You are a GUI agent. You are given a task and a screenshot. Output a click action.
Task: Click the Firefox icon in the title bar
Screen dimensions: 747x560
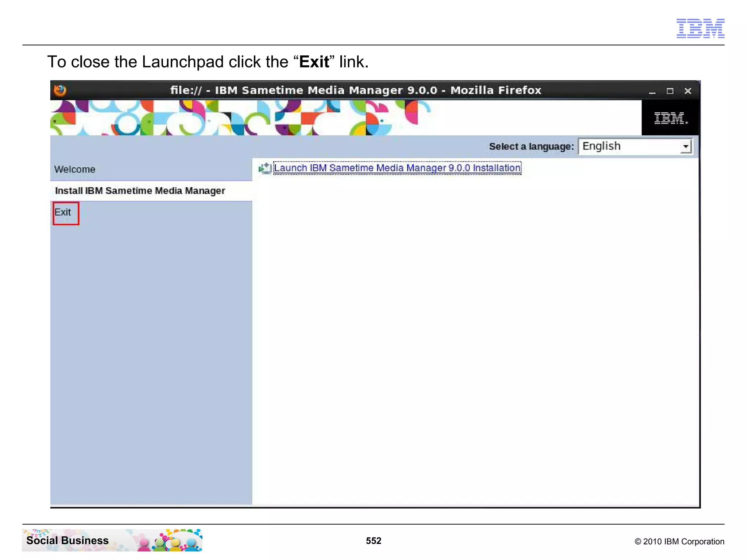[60, 90]
